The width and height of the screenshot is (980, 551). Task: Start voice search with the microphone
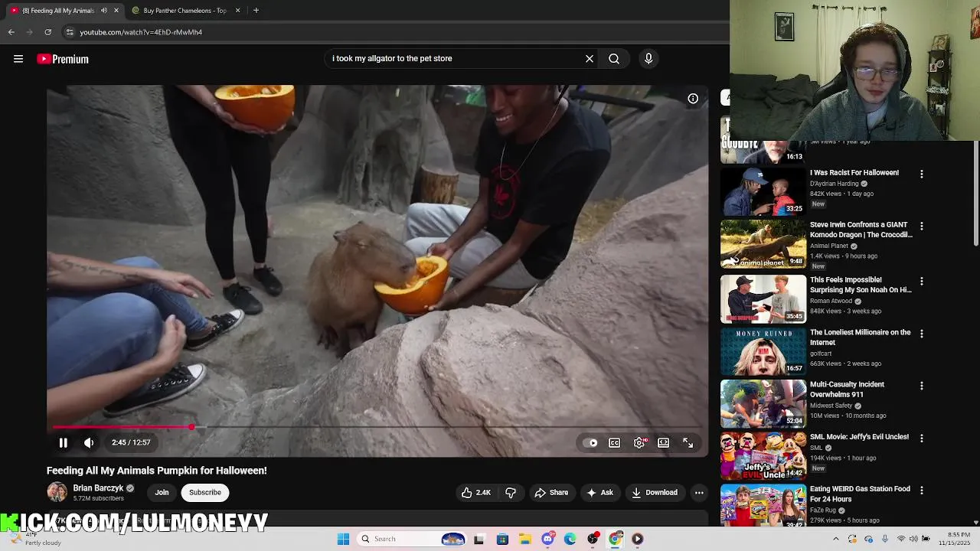tap(648, 58)
